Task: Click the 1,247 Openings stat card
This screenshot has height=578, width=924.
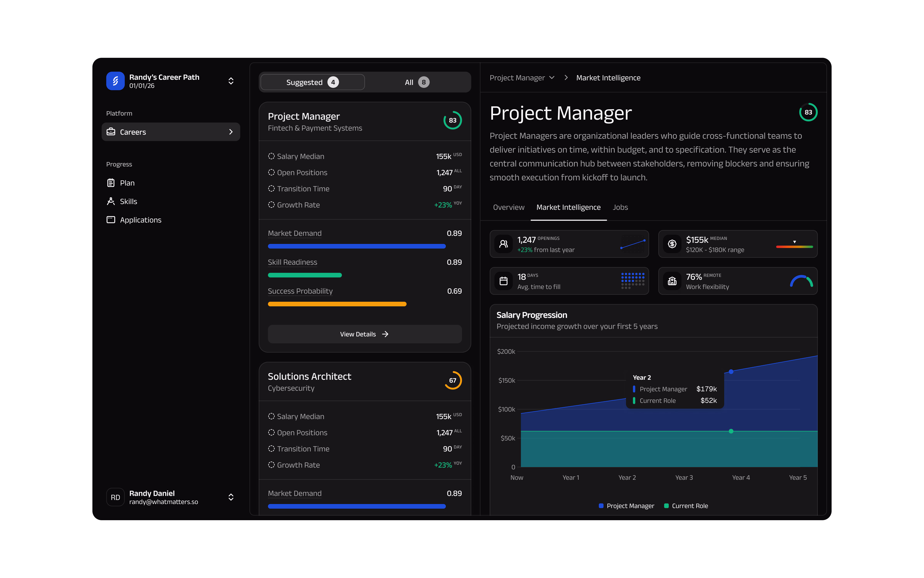Action: click(569, 244)
